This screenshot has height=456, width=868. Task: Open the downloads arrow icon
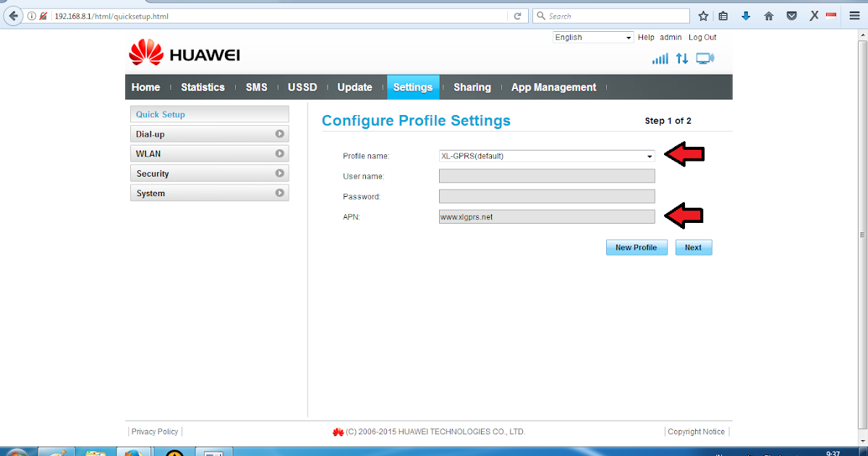pos(746,16)
